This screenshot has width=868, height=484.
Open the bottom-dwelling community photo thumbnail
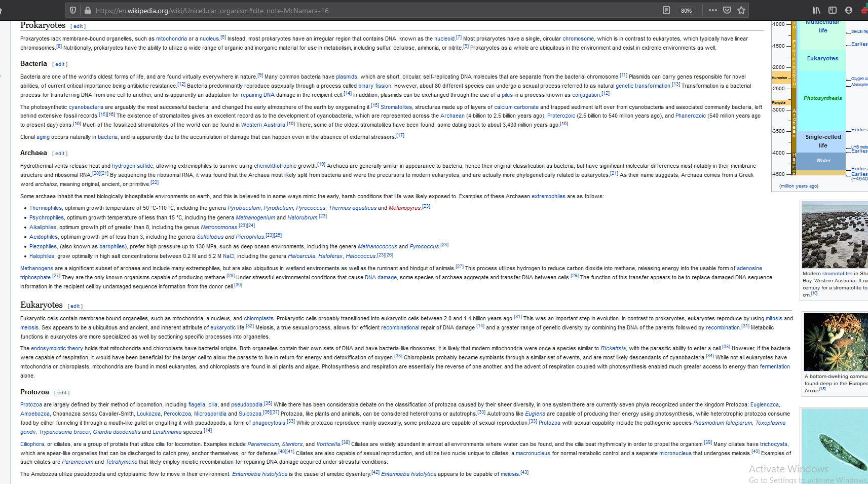836,342
